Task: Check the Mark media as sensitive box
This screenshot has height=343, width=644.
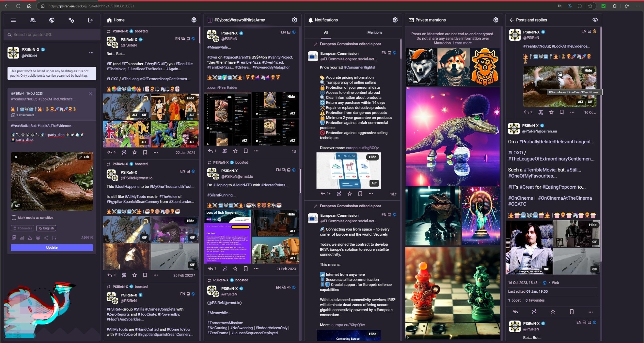Action: point(14,218)
